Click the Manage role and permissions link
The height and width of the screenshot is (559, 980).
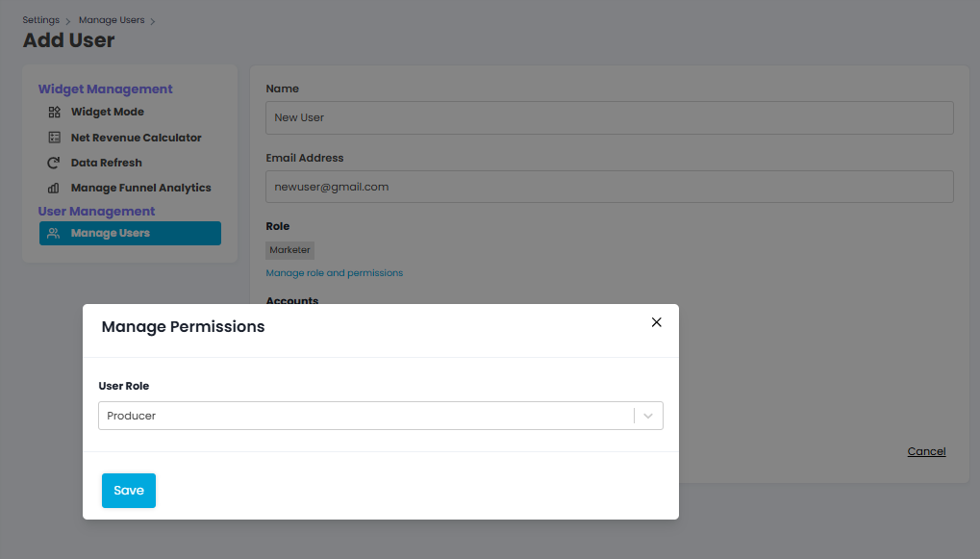pos(334,273)
